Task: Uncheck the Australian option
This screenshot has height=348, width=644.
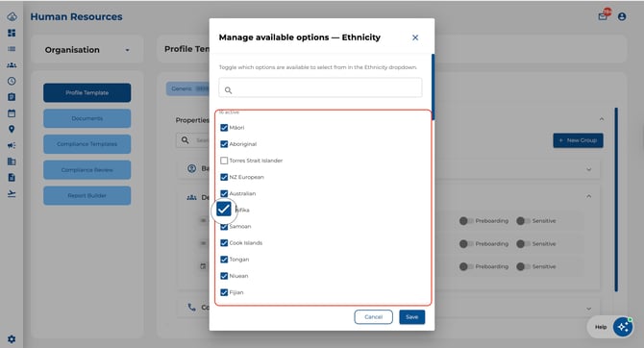Action: click(224, 193)
